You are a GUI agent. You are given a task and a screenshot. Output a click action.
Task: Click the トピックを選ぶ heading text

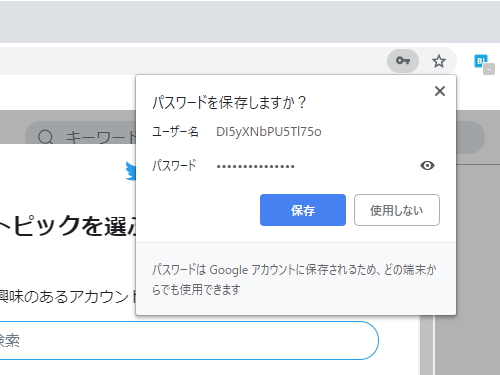coord(68,226)
